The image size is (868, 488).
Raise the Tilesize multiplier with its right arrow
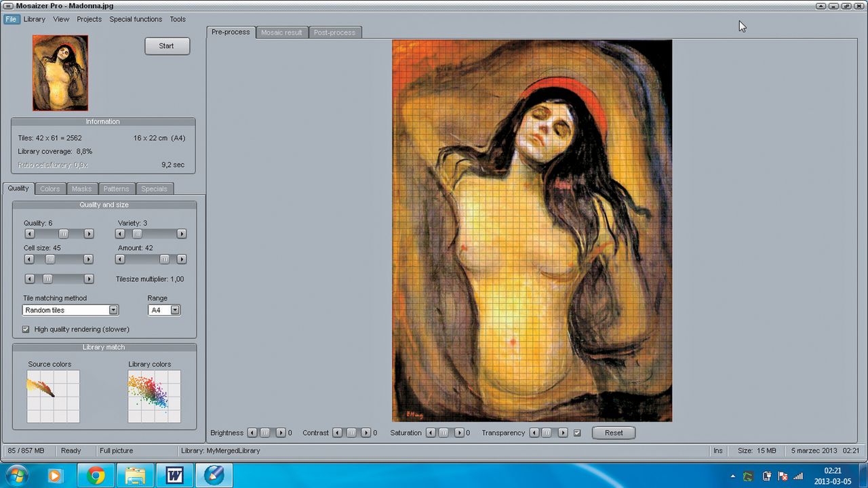point(89,279)
